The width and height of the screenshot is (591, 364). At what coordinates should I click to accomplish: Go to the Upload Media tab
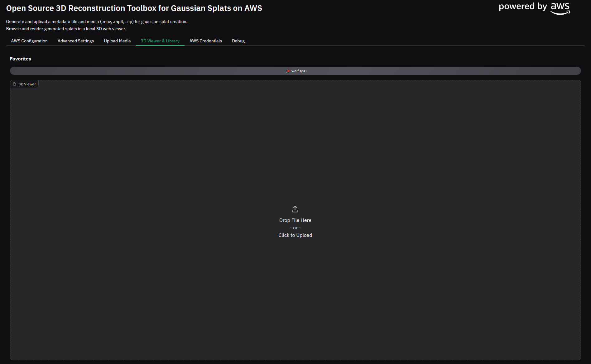click(x=117, y=41)
